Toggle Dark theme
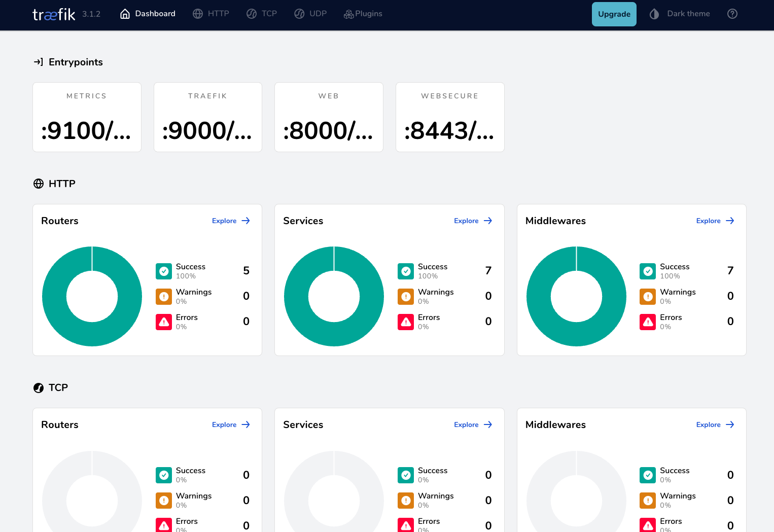Viewport: 774px width, 532px height. click(680, 14)
